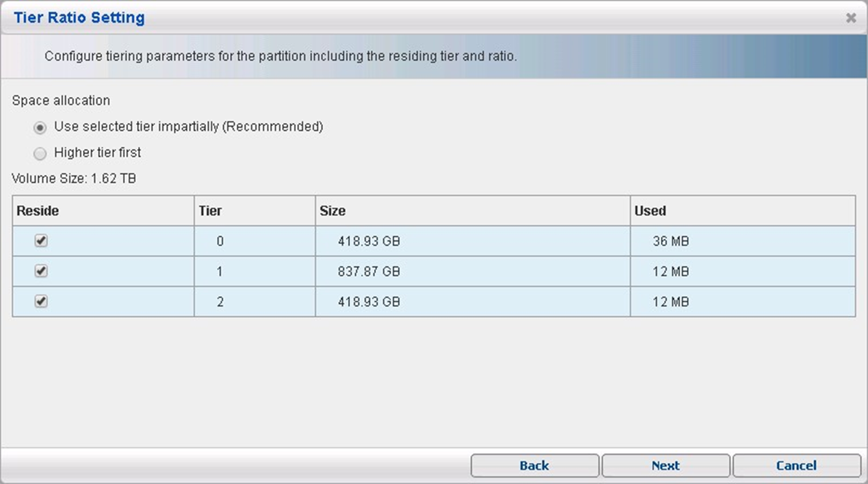Go back using the Back button
Screen dimensions: 868x484
point(534,466)
